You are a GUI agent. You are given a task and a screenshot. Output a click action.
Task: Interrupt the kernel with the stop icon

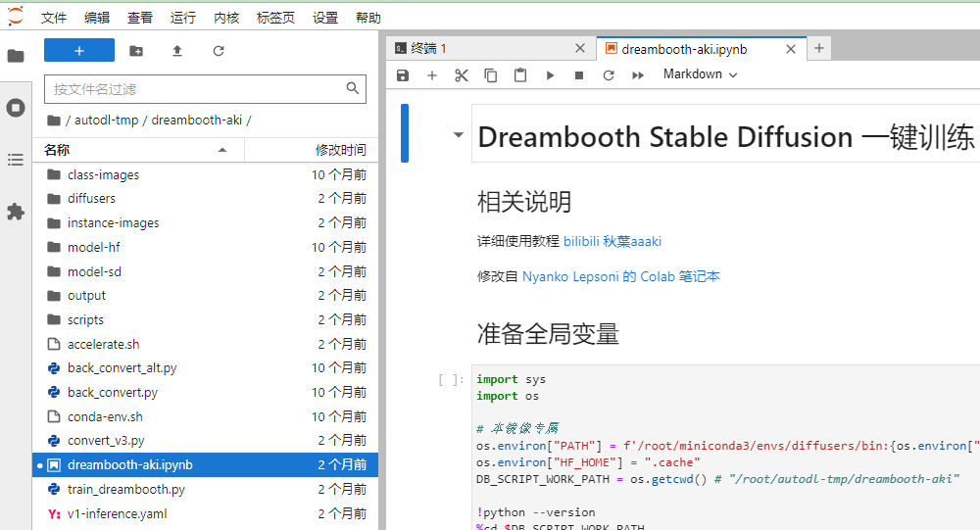[579, 75]
